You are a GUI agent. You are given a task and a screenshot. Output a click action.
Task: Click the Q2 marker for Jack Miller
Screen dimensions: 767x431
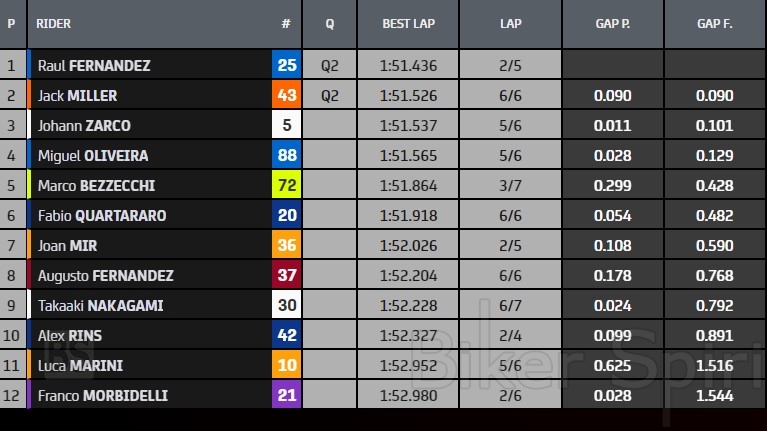point(330,96)
